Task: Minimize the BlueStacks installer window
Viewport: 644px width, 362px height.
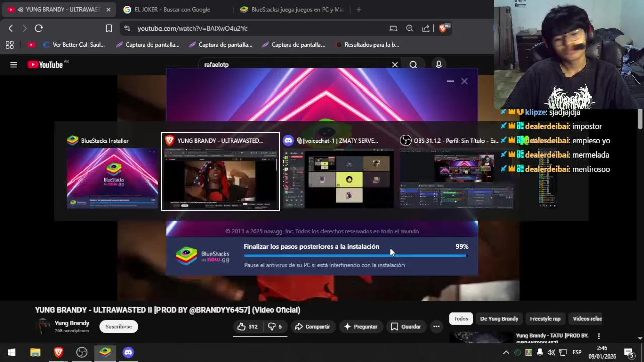Action: [450, 81]
